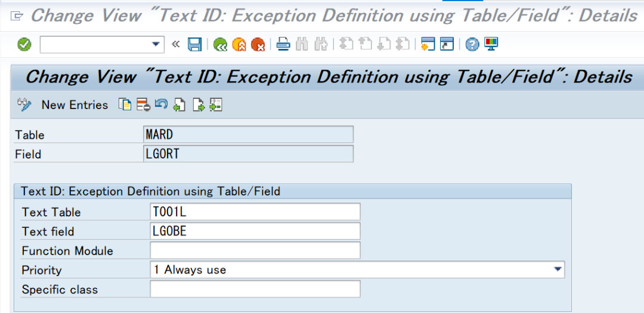Click the New Entries button
The height and width of the screenshot is (313, 644).
click(75, 105)
